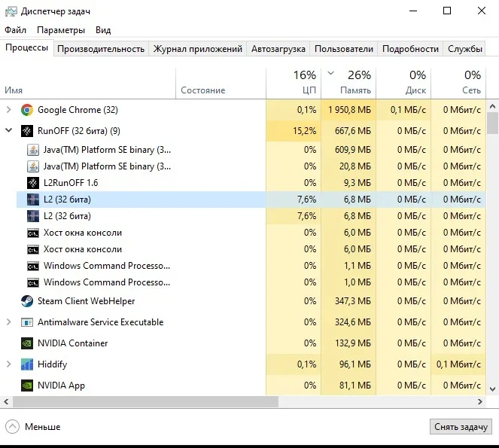Screen dimensions: 499x448
Task: Collapse the RunOFF (32 бита) process group
Action: pos(9,130)
